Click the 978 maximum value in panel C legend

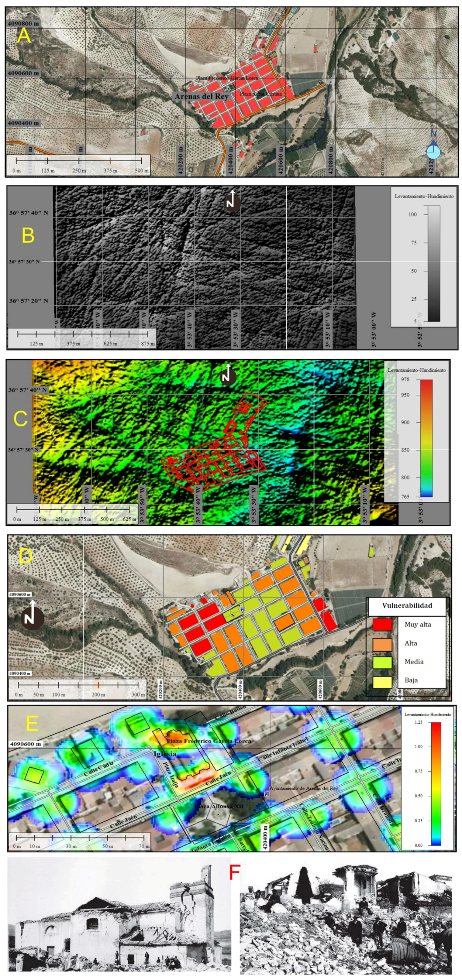[405, 379]
